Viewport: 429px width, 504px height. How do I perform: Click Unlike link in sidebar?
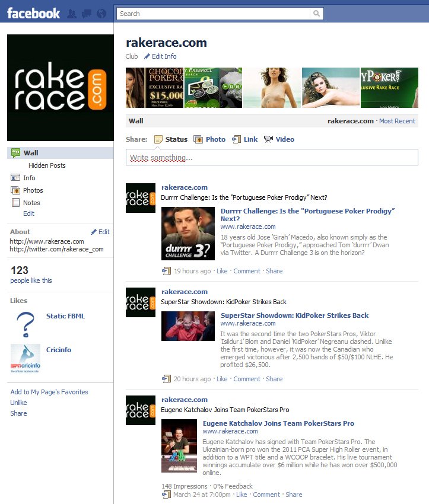tap(18, 403)
